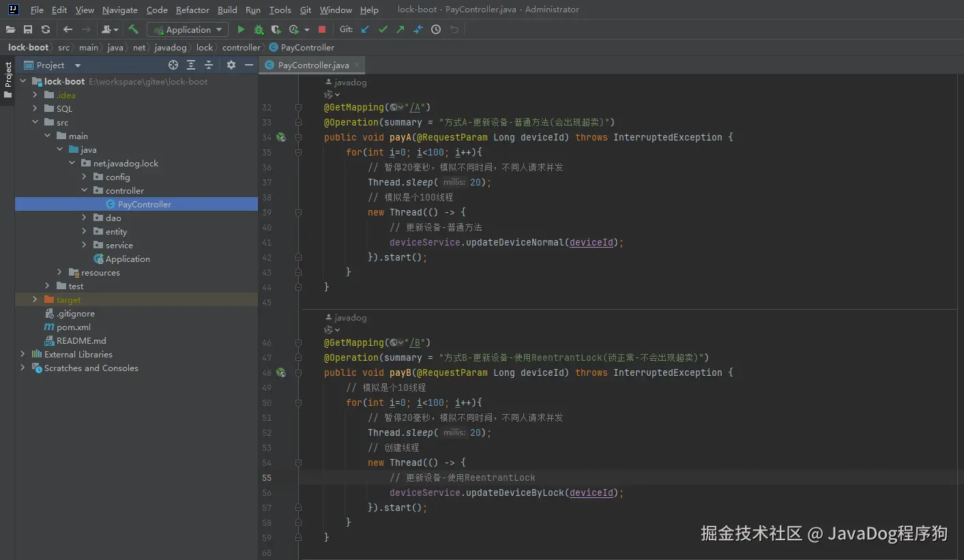Click the green Run Application button

(x=241, y=29)
